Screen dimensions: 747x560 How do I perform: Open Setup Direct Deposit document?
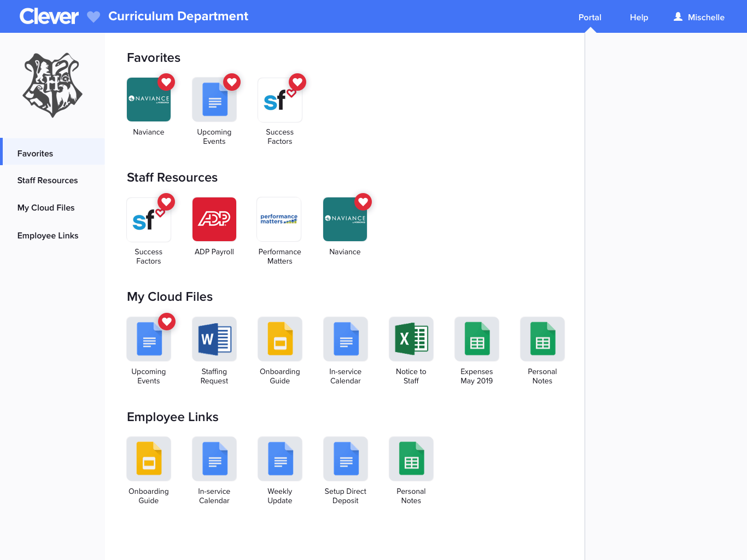[x=346, y=459]
